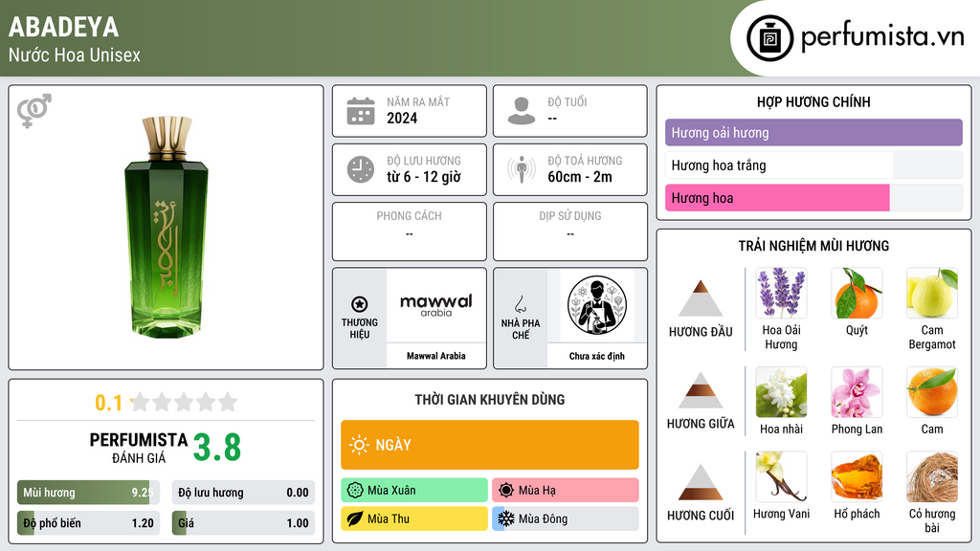The width and height of the screenshot is (980, 551).
Task: Click the Độ phổ biến 1.20 rating bar
Action: pyautogui.click(x=88, y=523)
